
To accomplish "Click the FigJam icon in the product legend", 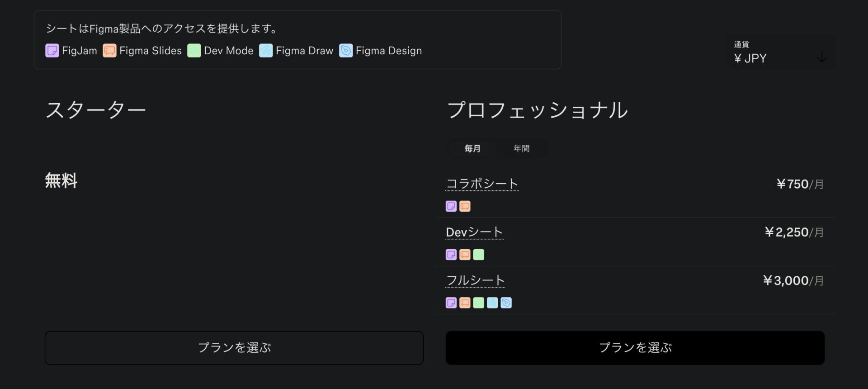I will point(52,51).
